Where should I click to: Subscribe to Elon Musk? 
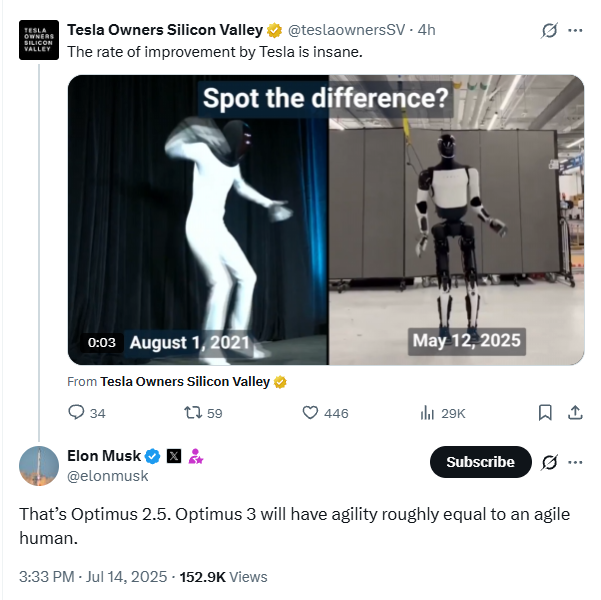480,462
